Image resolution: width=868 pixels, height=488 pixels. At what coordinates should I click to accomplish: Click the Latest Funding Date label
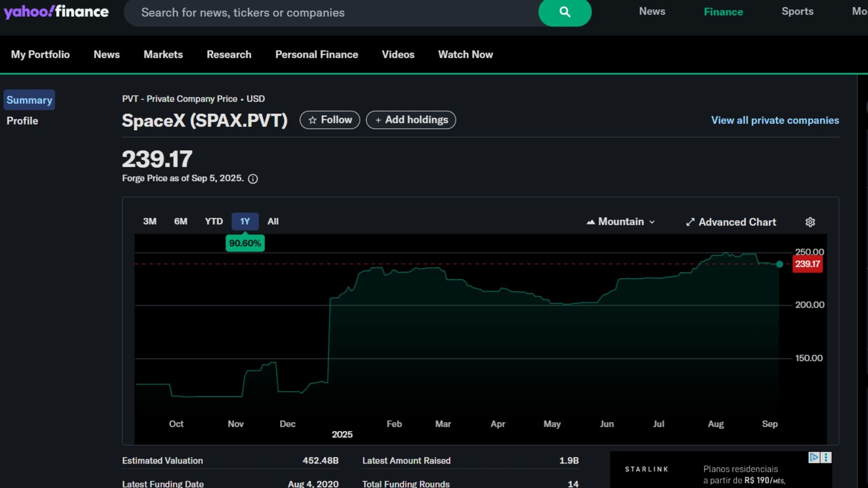[163, 483]
